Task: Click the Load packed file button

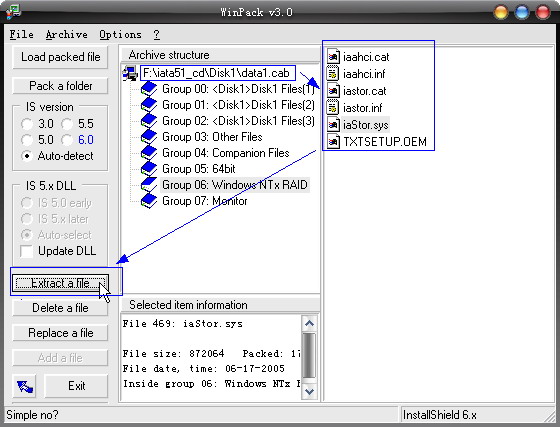Action: (60, 57)
